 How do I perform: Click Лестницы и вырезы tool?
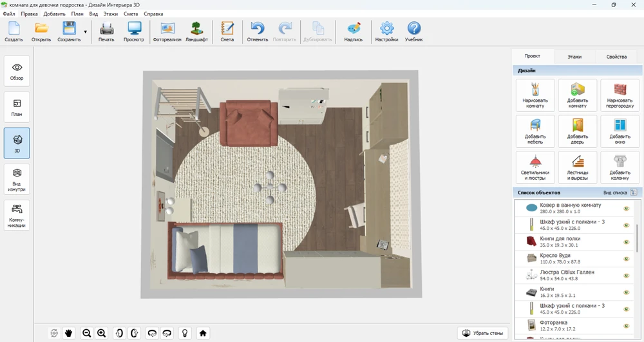[577, 166]
